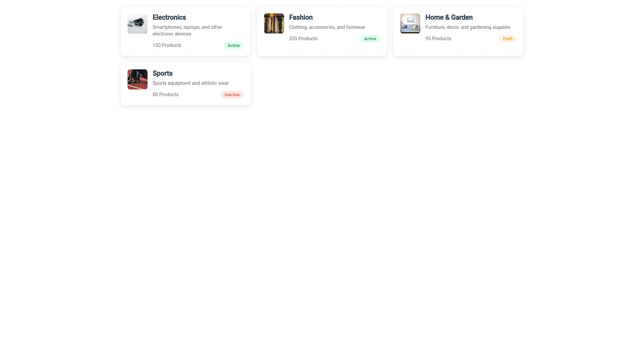Image resolution: width=644 pixels, height=362 pixels.
Task: Click the Active badge on Electronics card
Action: [233, 46]
